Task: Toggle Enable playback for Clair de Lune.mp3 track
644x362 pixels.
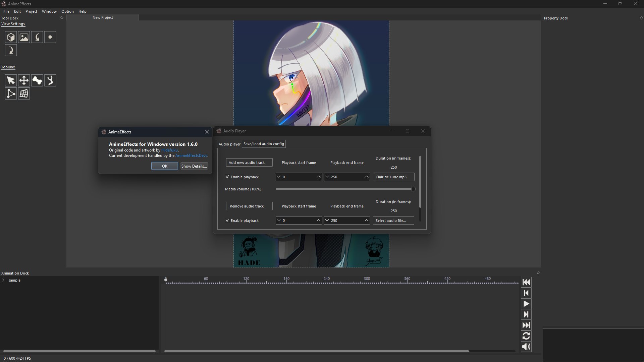Action: pos(242,177)
